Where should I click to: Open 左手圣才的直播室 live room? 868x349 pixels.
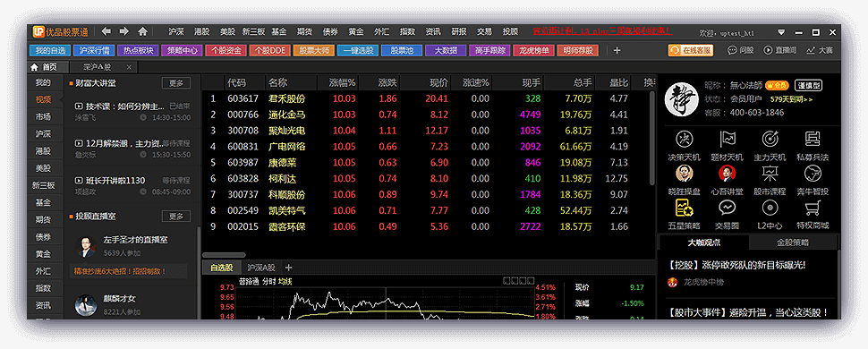pos(136,240)
